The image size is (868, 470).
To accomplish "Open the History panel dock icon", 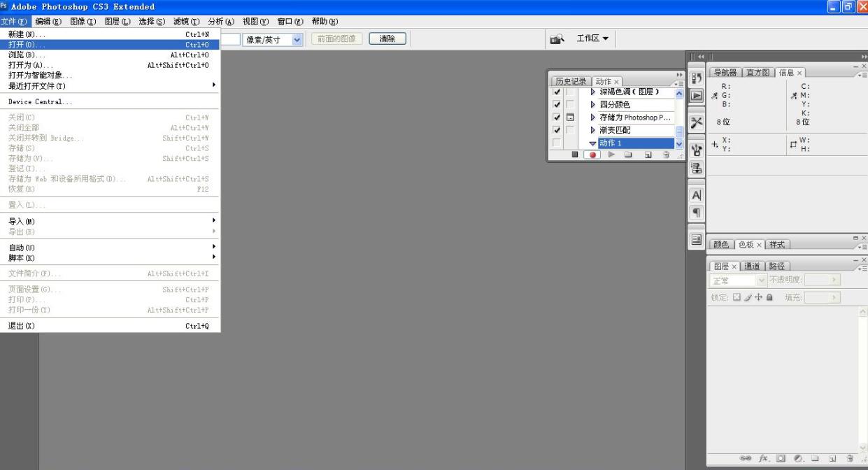I will pyautogui.click(x=697, y=78).
